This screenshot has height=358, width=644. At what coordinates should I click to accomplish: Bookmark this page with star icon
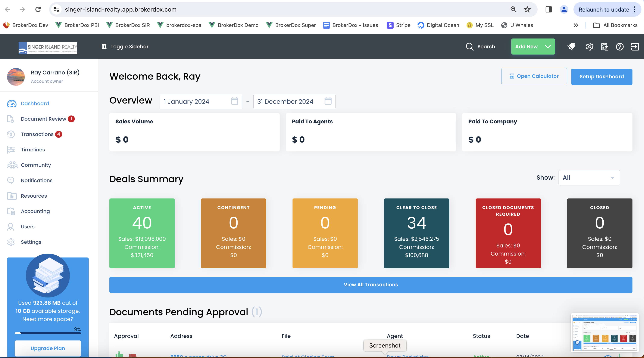(x=527, y=9)
